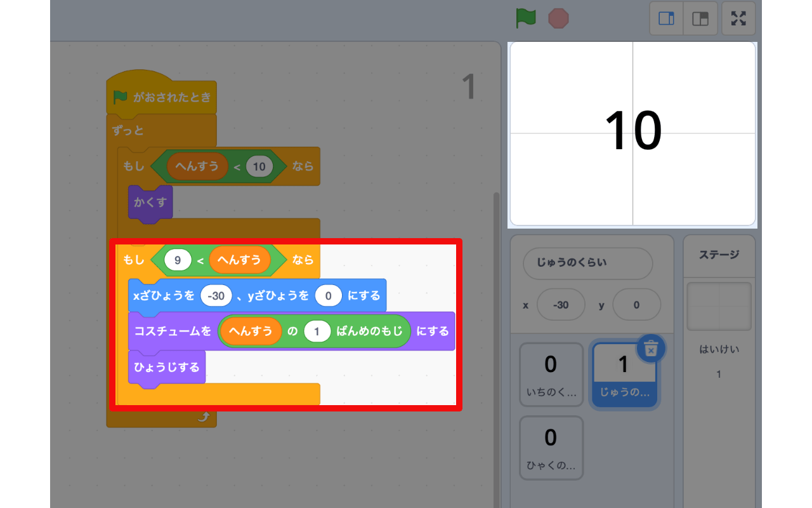Edit letter index 1 in the ばんめのもじ block
This screenshot has height=508, width=812.
coord(317,331)
